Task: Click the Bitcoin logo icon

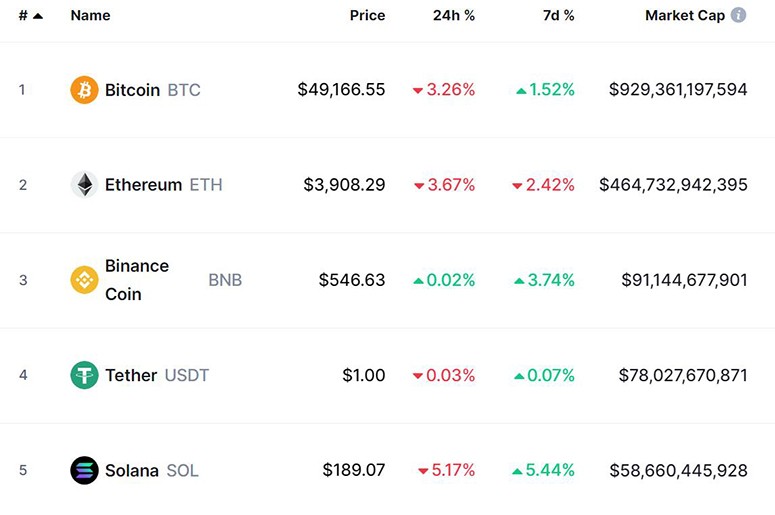Action: click(84, 90)
